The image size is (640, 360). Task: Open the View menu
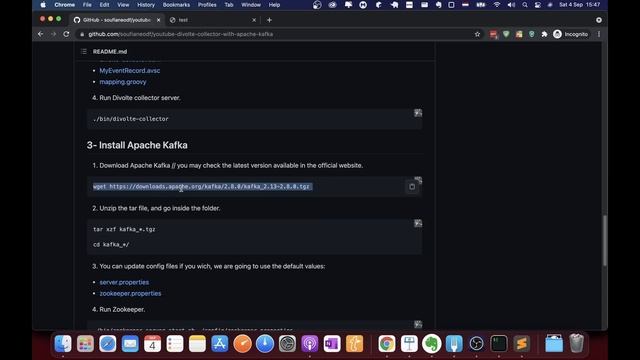(x=123, y=5)
